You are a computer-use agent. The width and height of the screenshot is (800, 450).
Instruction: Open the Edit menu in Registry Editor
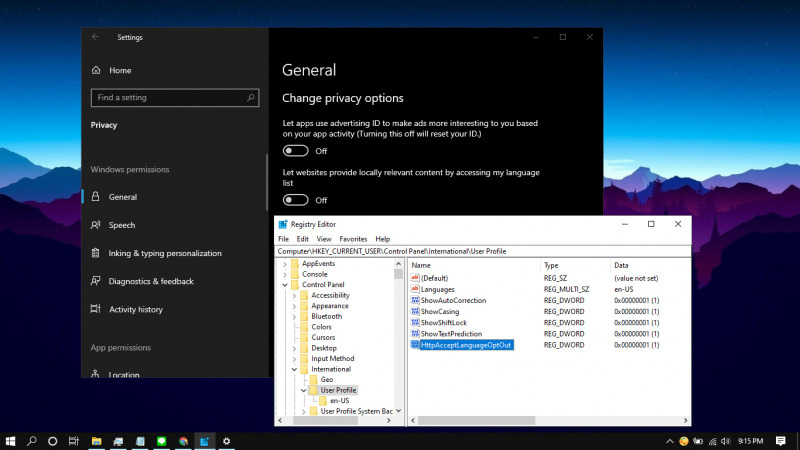coord(303,239)
